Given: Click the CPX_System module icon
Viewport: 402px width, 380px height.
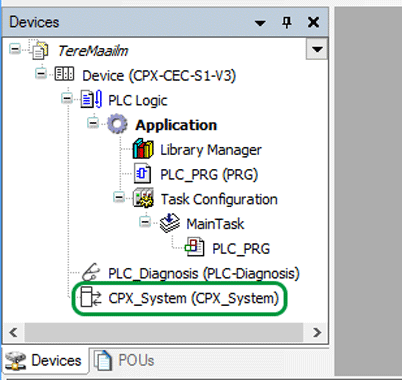Looking at the screenshot, I should click(91, 297).
